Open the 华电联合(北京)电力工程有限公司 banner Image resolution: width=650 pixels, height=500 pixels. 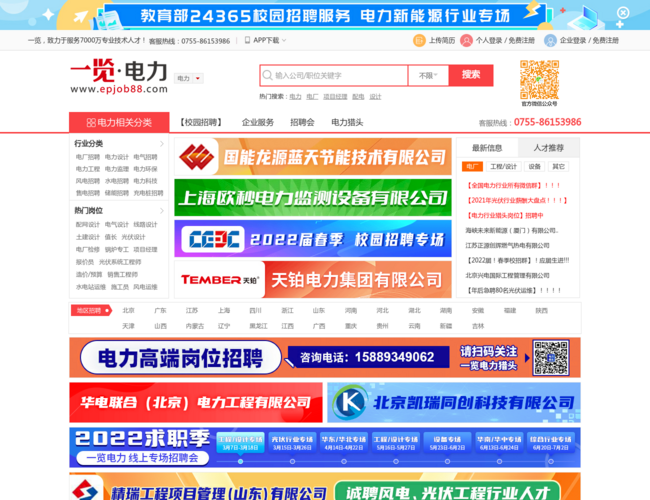(196, 403)
